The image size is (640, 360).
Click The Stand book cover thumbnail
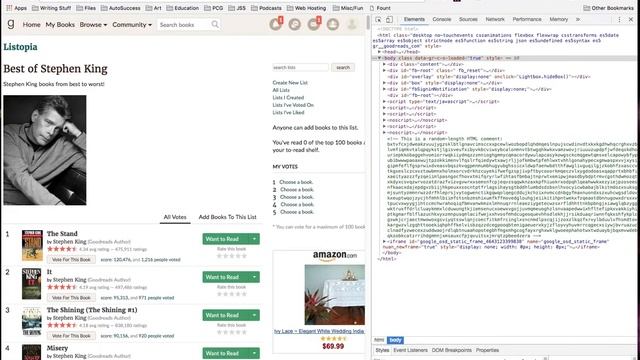(x=32, y=245)
